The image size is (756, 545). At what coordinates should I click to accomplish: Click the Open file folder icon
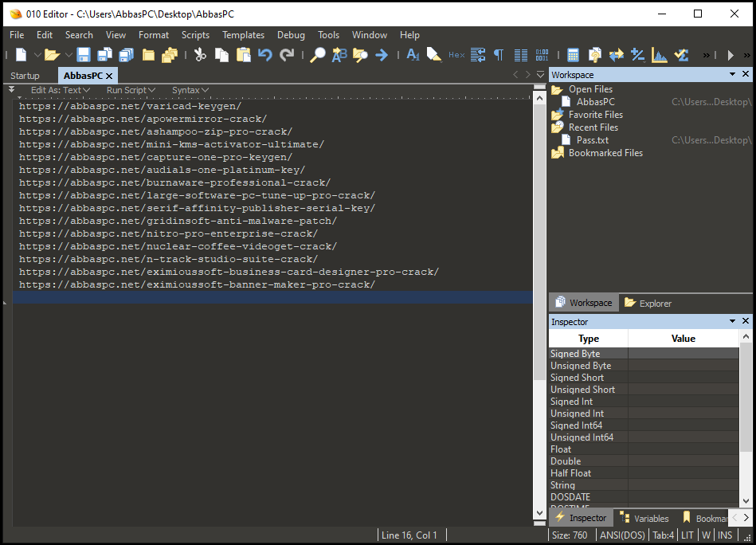click(x=52, y=55)
